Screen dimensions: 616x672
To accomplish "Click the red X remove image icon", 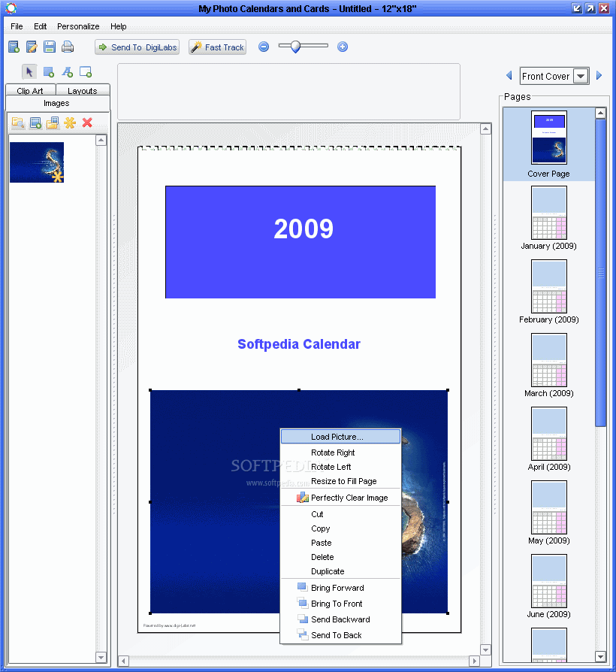I will (87, 123).
